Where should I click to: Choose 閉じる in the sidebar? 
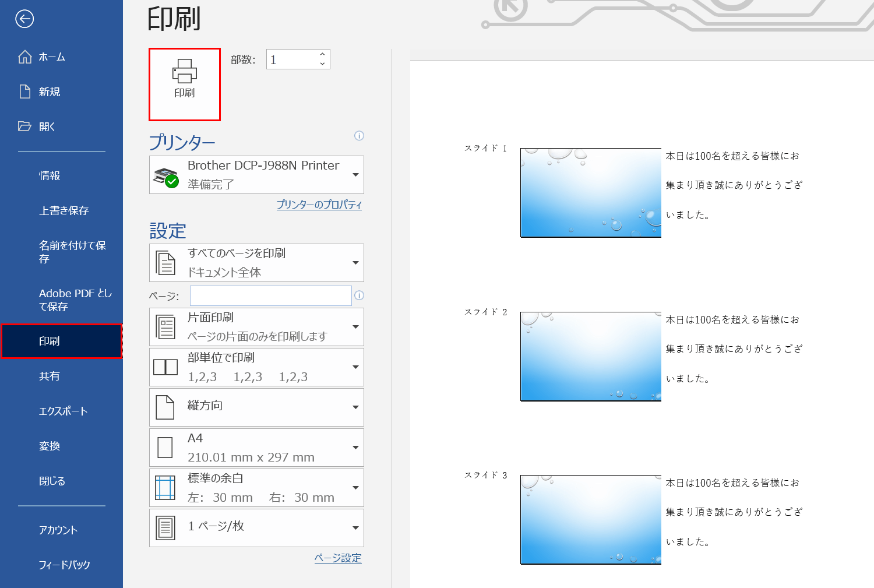click(61, 481)
